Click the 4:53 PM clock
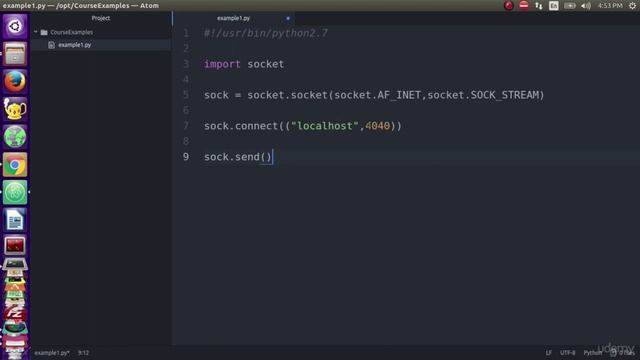The width and height of the screenshot is (640, 360). tap(610, 6)
